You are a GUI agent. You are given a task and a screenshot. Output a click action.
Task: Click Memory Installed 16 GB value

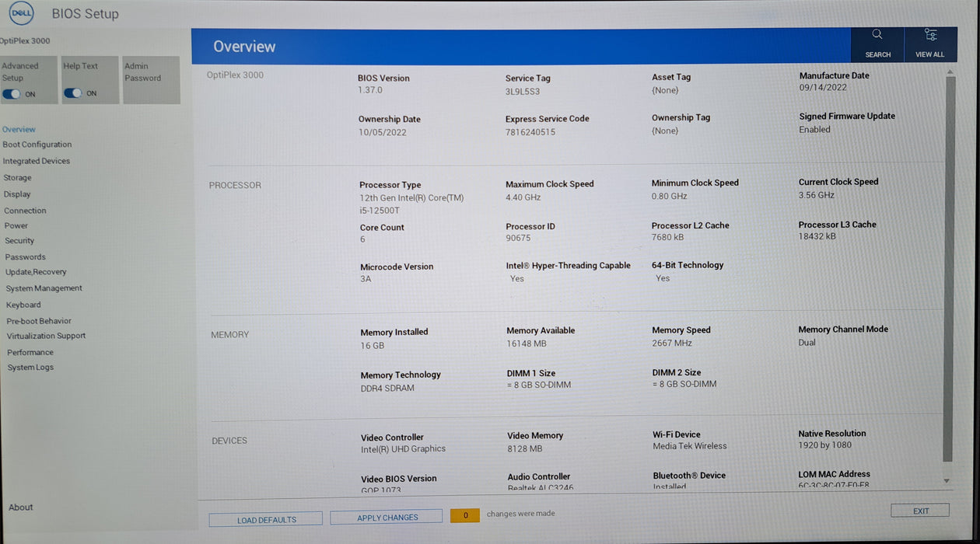pos(373,346)
